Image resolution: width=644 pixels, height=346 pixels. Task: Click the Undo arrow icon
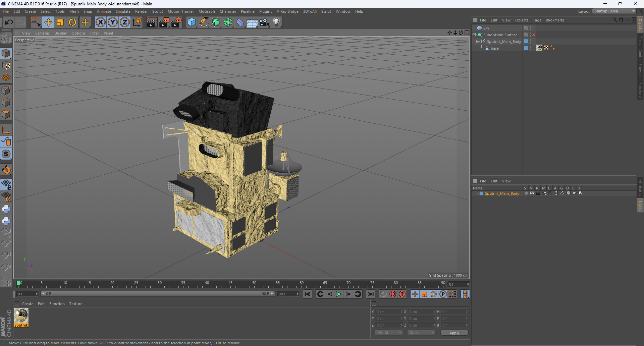tap(9, 22)
